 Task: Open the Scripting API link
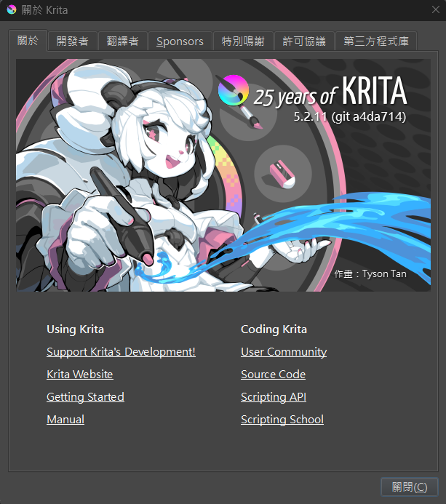tap(274, 396)
